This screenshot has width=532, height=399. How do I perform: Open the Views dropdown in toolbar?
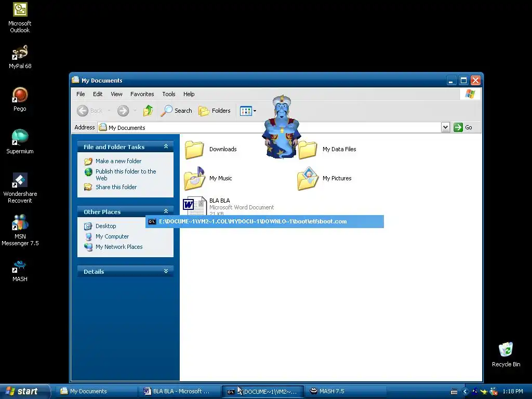[x=248, y=111]
